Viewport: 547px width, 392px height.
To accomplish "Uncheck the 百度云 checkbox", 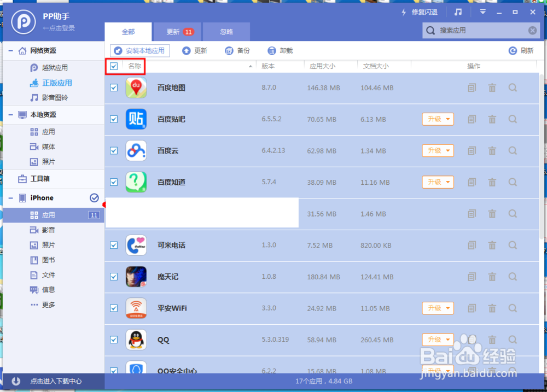I will pos(114,151).
